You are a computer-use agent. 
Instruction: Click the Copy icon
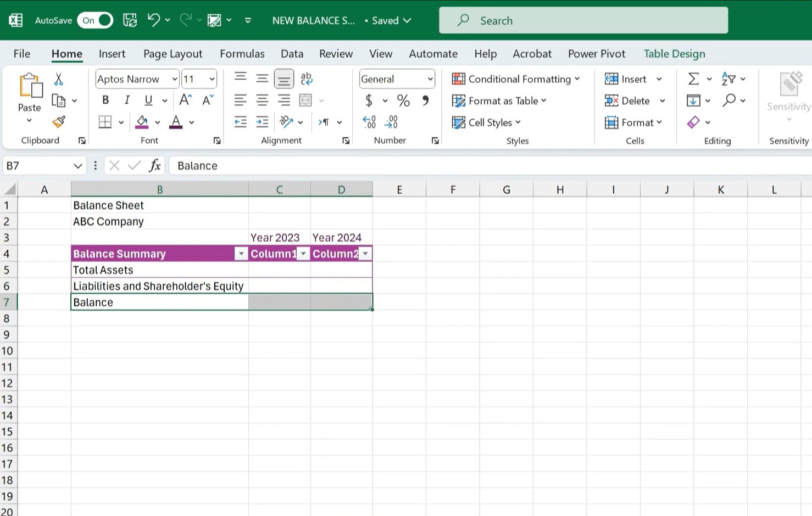(x=59, y=100)
